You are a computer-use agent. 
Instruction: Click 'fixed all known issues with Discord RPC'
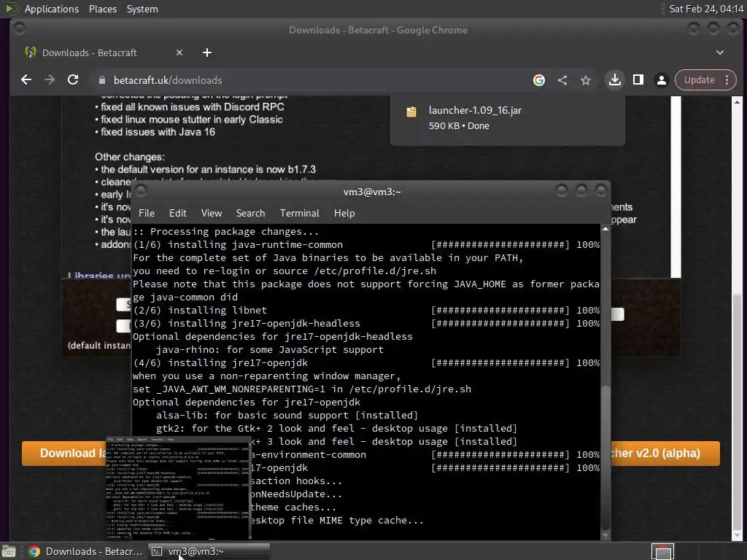(x=193, y=106)
